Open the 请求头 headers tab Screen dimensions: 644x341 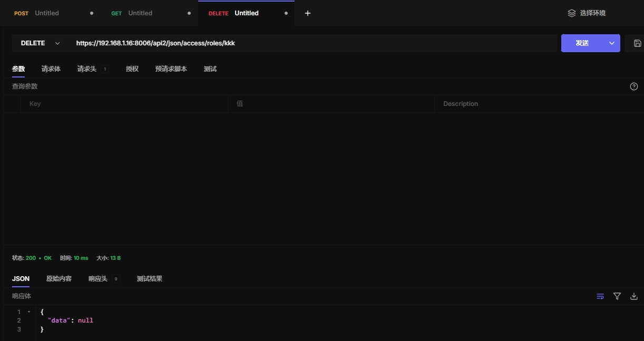[87, 69]
